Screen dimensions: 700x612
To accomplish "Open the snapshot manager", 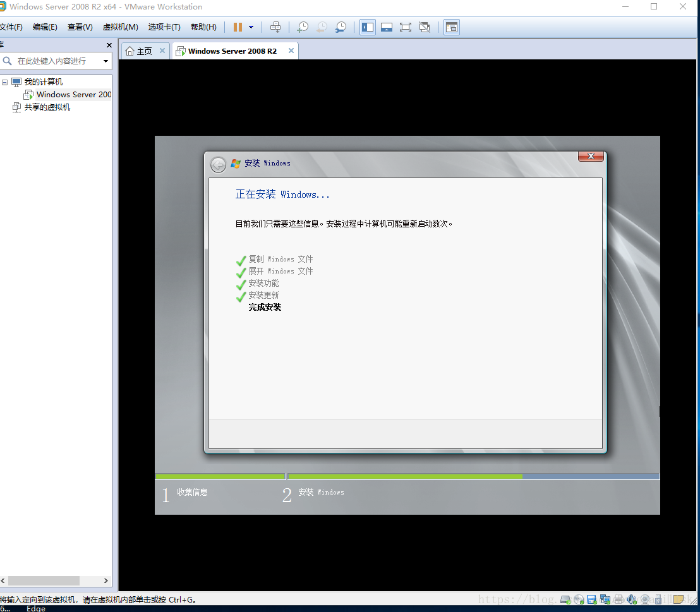I will (341, 27).
